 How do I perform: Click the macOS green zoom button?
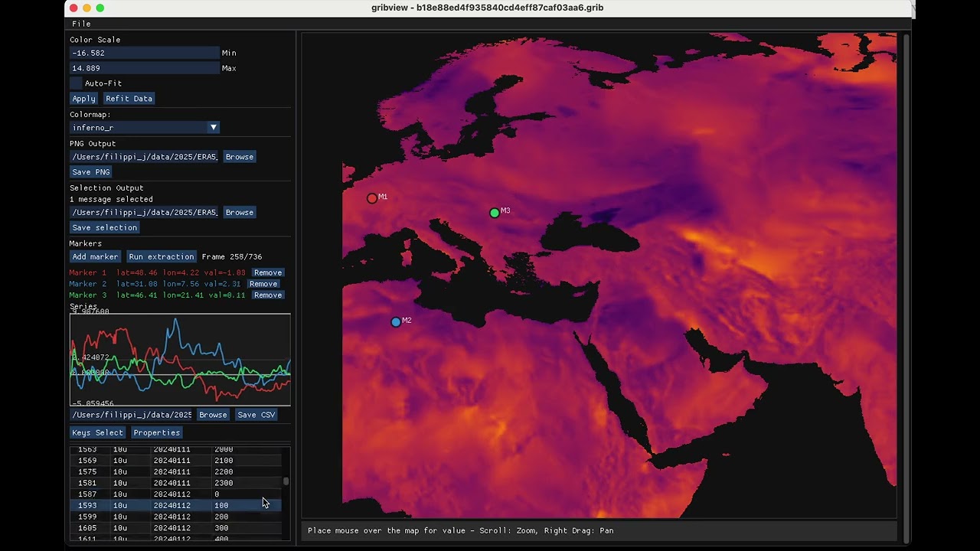pos(100,8)
